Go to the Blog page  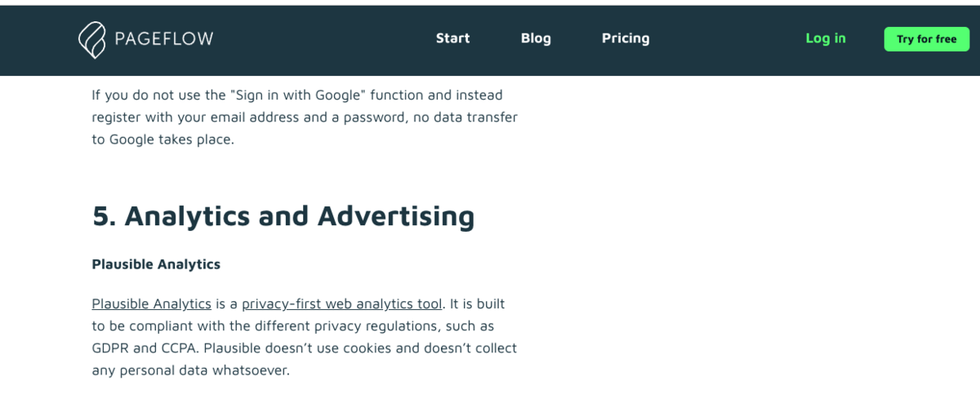(x=536, y=38)
